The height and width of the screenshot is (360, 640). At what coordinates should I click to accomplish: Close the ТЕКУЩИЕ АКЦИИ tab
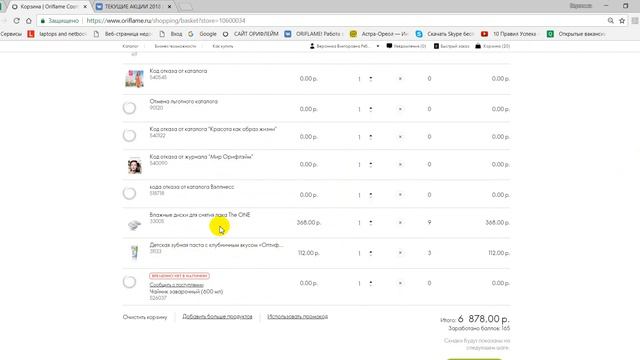169,7
